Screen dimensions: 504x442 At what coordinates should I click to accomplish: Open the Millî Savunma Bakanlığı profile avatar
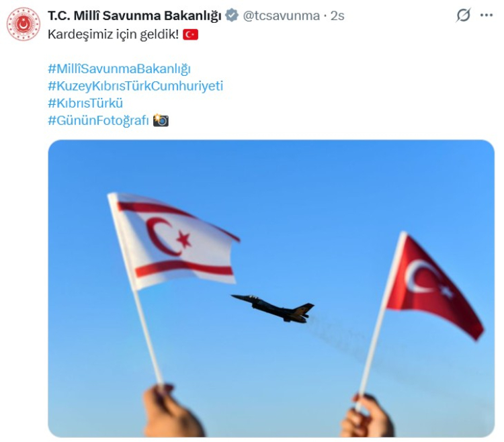tap(24, 24)
